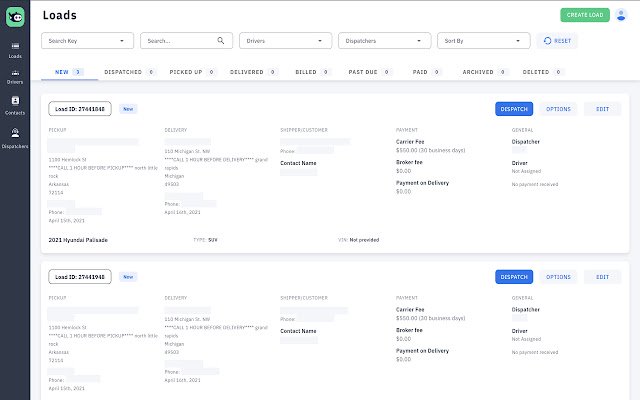Click the green app logo icon
The width and height of the screenshot is (640, 400).
click(15, 17)
